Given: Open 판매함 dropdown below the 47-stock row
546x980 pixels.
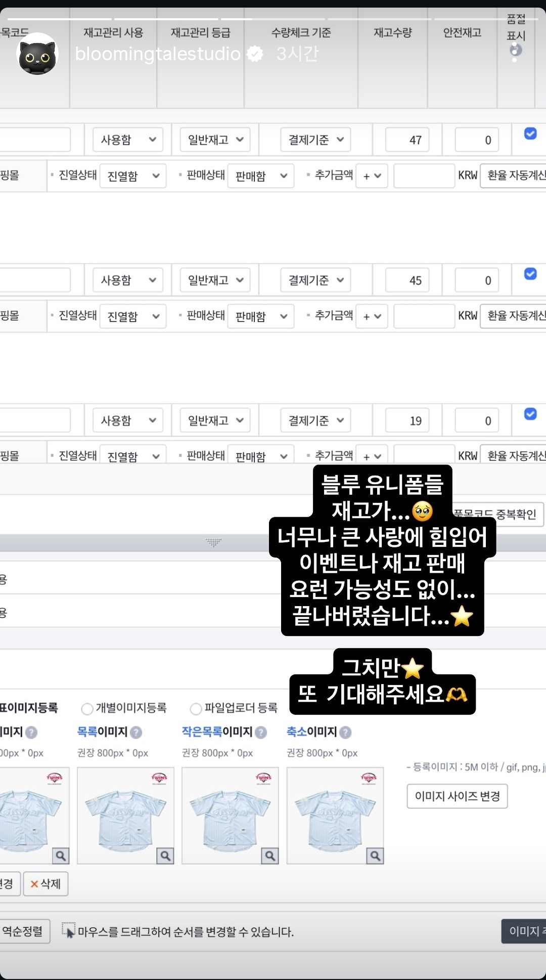Looking at the screenshot, I should coord(261,176).
